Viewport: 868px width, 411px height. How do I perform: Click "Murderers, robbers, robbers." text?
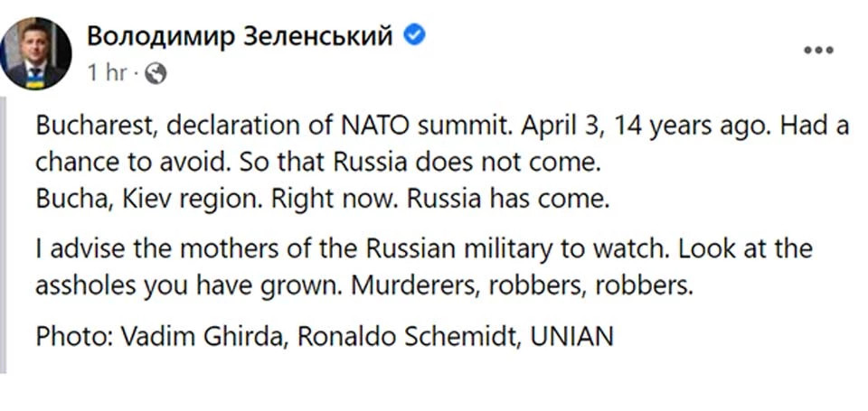522,286
